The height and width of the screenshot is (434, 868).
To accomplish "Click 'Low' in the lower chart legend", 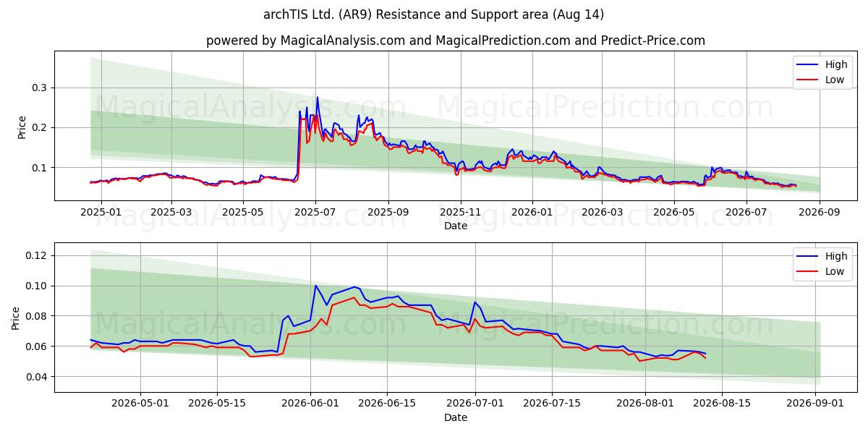I will point(835,271).
